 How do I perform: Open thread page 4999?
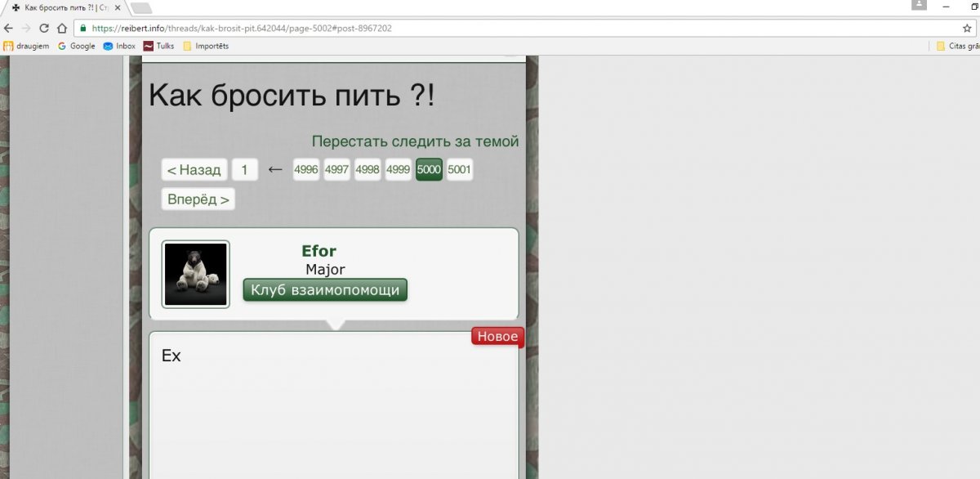[x=398, y=170]
